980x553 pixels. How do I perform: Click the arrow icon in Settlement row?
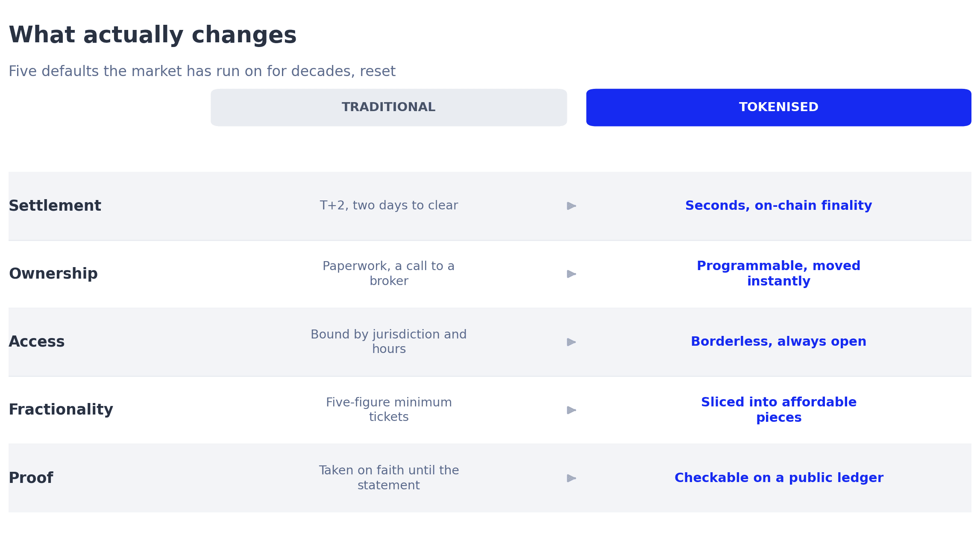pyautogui.click(x=572, y=206)
